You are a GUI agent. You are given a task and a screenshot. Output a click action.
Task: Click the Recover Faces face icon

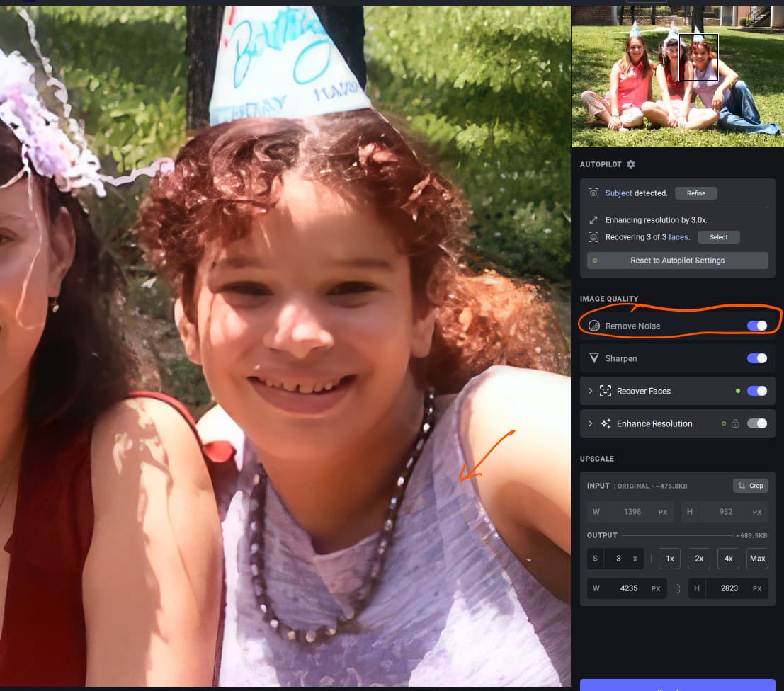(x=606, y=391)
